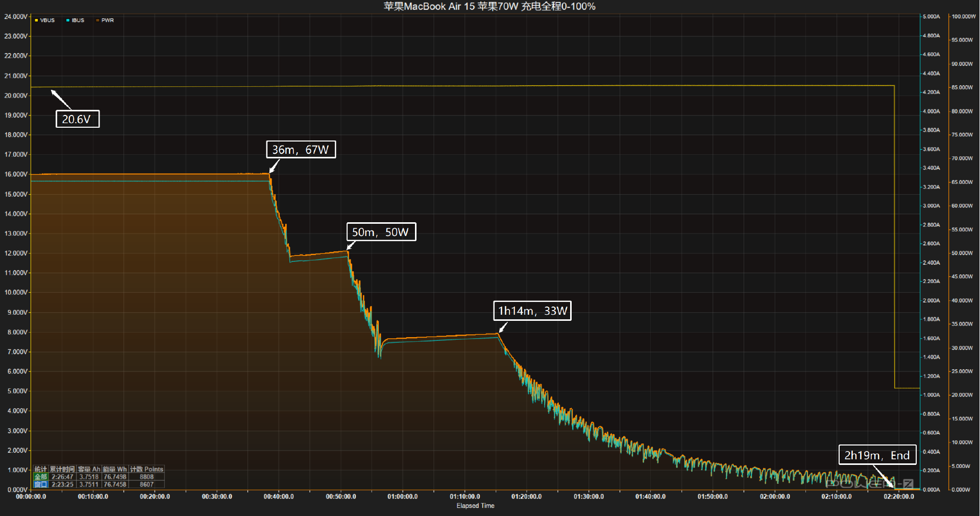The image size is (980, 516).
Task: Click the 0.000V voltage axis label
Action: pos(17,489)
